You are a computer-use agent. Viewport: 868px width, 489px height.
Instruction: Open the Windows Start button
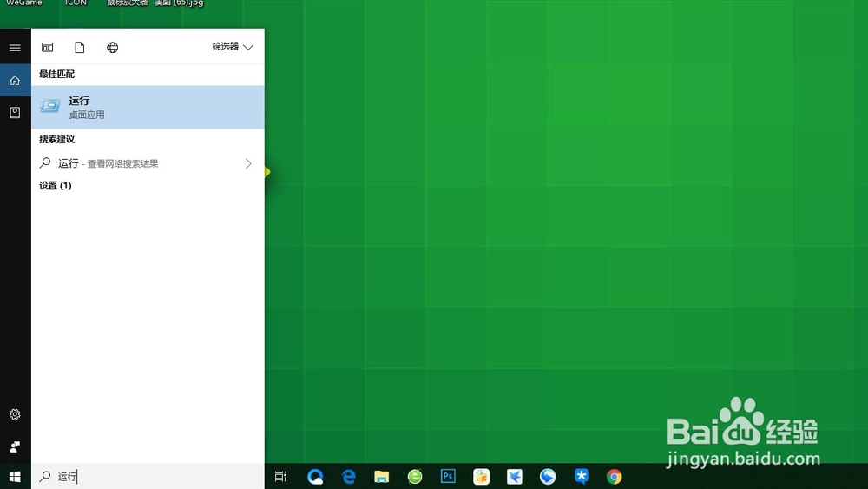15,476
